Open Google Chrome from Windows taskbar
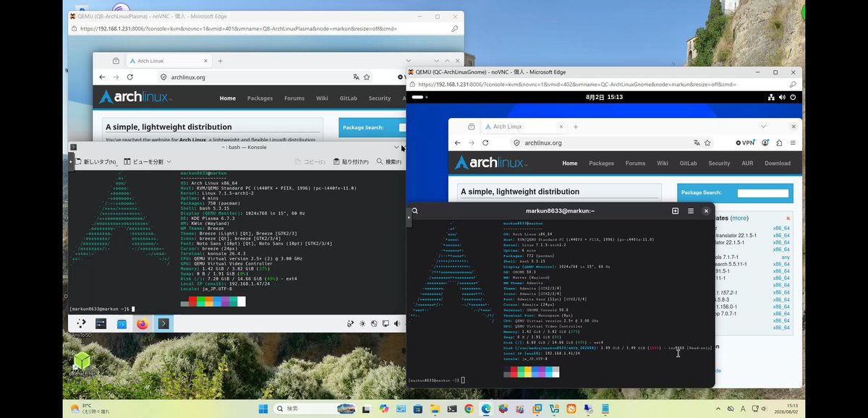The height and width of the screenshot is (418, 868). click(468, 409)
